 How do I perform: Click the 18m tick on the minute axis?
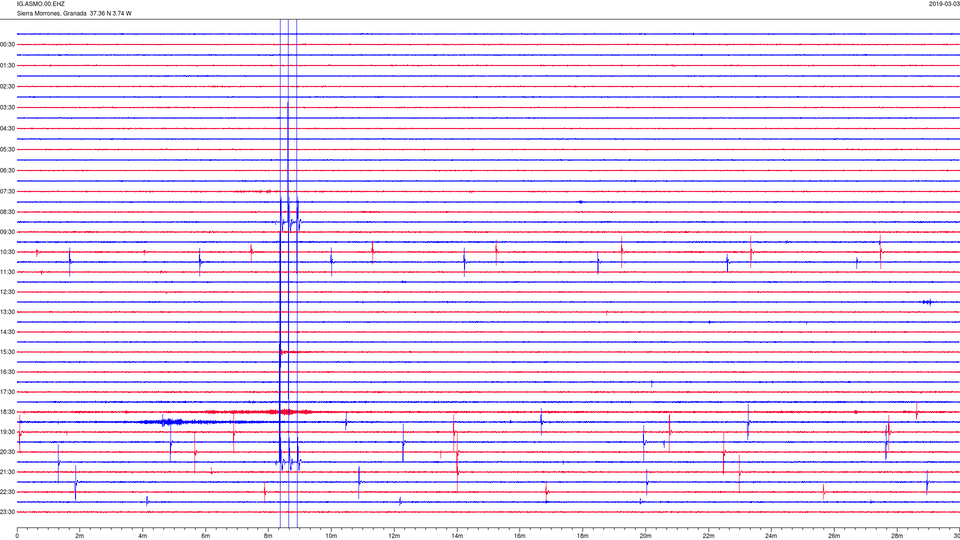tap(583, 536)
